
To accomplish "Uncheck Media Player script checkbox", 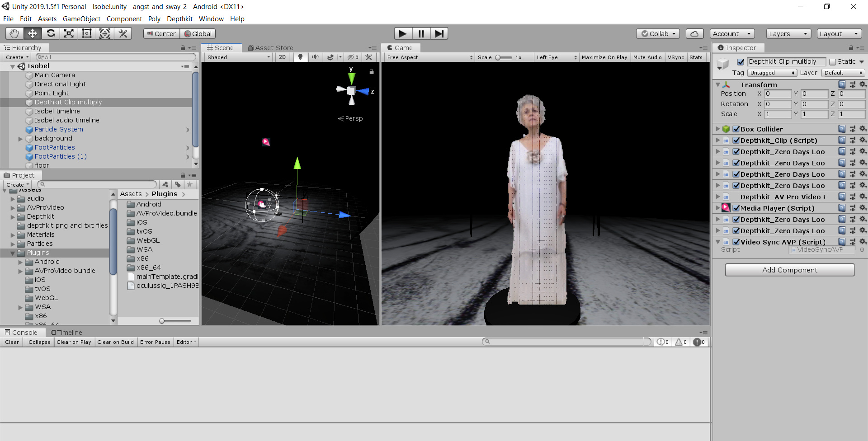I will click(736, 208).
